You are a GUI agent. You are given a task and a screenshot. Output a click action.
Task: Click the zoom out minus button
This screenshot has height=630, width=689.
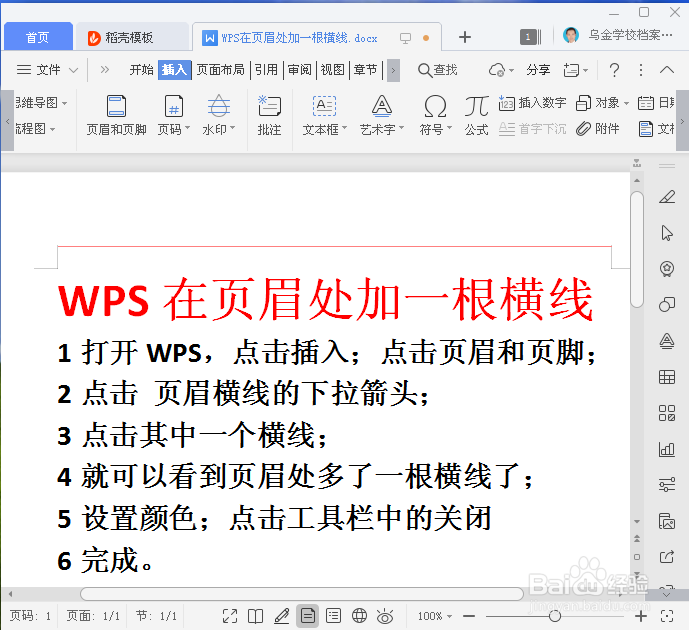pyautogui.click(x=469, y=616)
